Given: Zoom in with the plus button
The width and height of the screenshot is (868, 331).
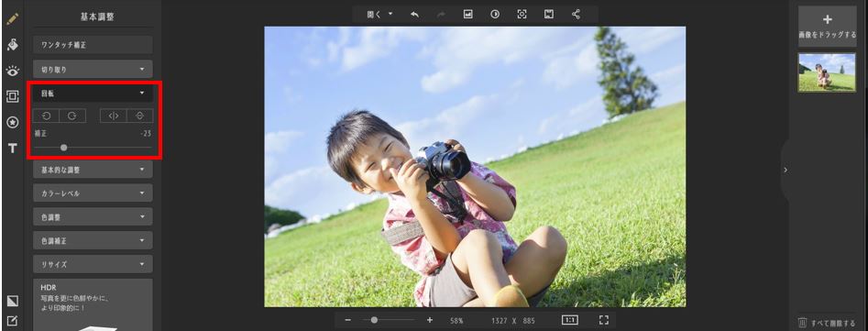Looking at the screenshot, I should [x=430, y=320].
